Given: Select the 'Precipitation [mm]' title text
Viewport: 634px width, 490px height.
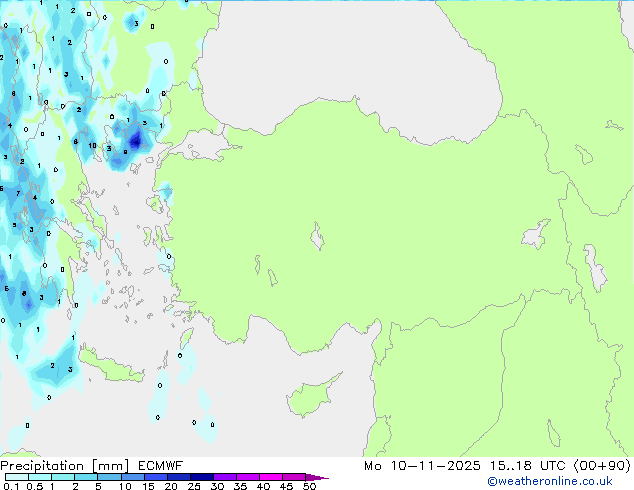Looking at the screenshot, I should [65, 466].
